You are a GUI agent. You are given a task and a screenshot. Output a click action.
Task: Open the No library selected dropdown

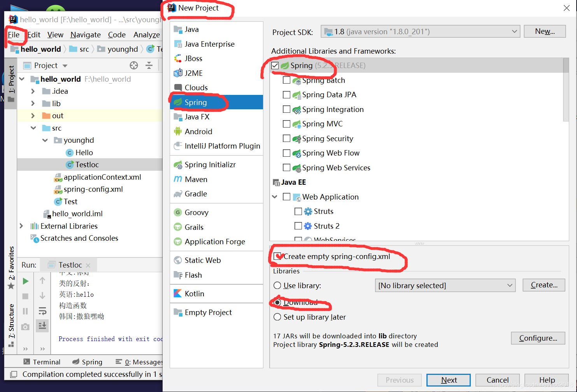pyautogui.click(x=445, y=285)
